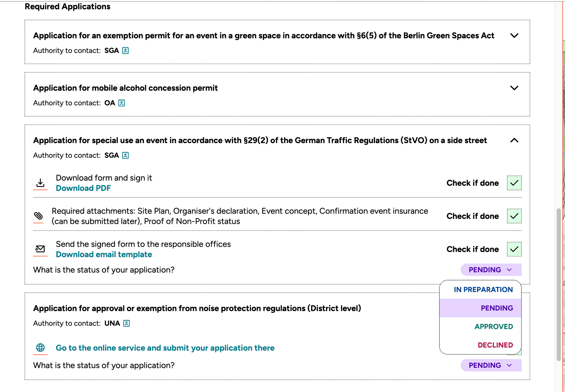This screenshot has height=392, width=565.
Task: Uncheck 'Check if done' for required attachments
Action: click(514, 216)
